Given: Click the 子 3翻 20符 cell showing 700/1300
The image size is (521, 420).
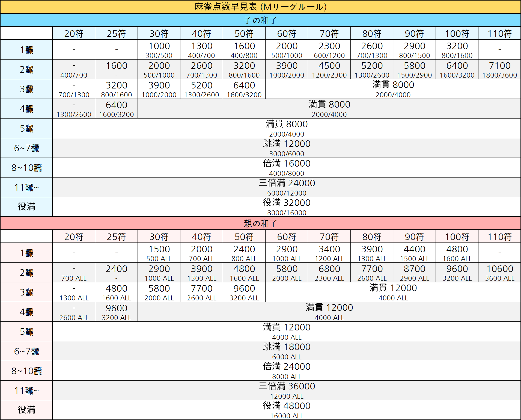Looking at the screenshot, I should [74, 89].
